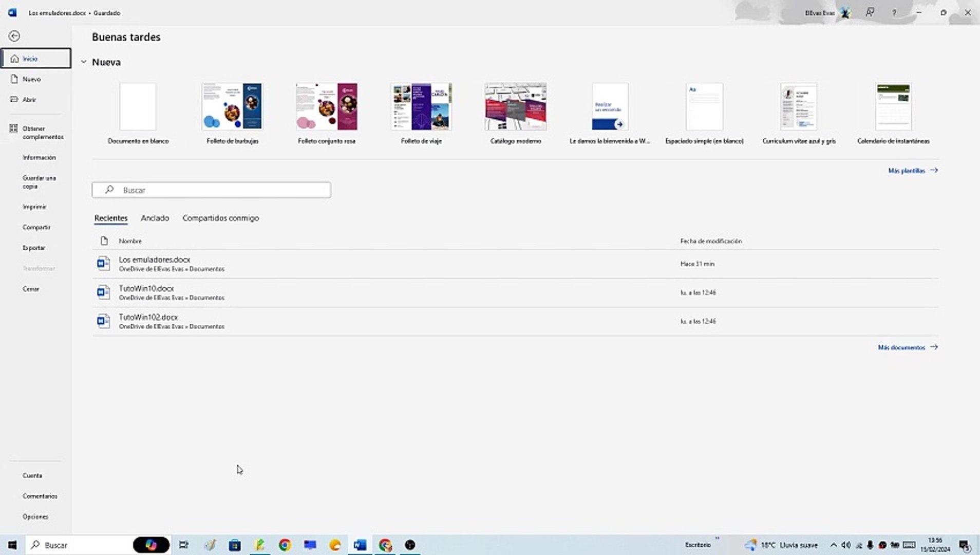Open Opciones settings

pos(35,516)
